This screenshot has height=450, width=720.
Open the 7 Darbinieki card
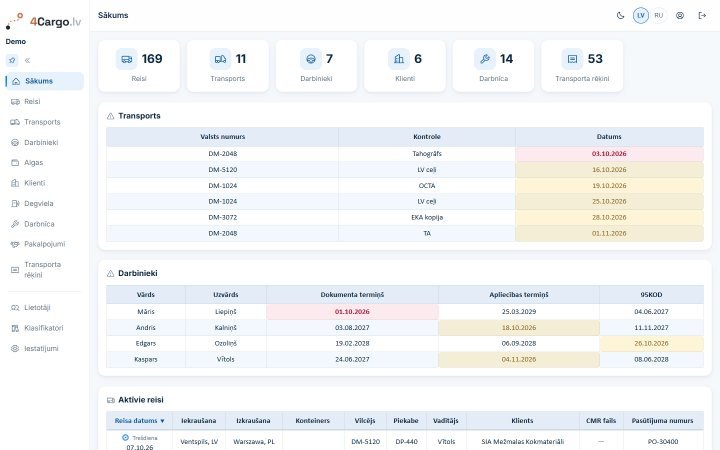tap(316, 66)
